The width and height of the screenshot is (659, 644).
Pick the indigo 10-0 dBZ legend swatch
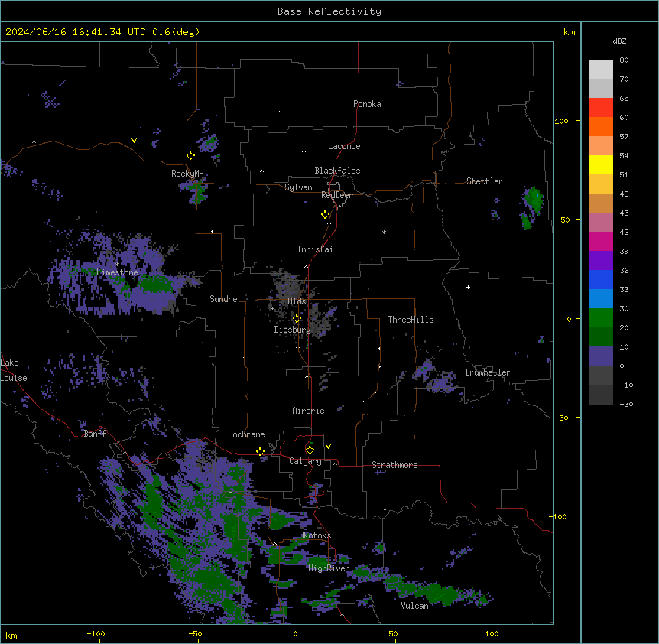coord(601,356)
